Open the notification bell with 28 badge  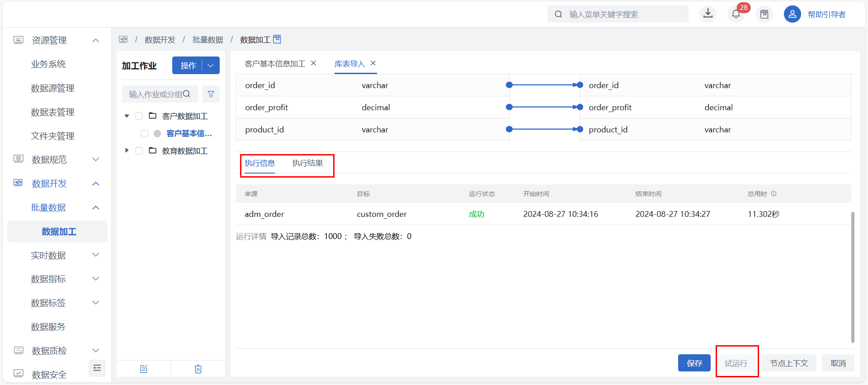[x=736, y=14]
